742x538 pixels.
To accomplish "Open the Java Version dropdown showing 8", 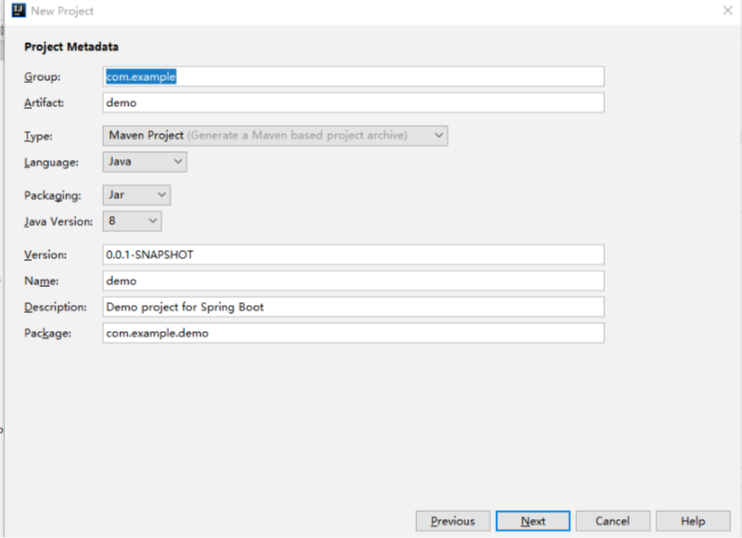I will pyautogui.click(x=132, y=221).
